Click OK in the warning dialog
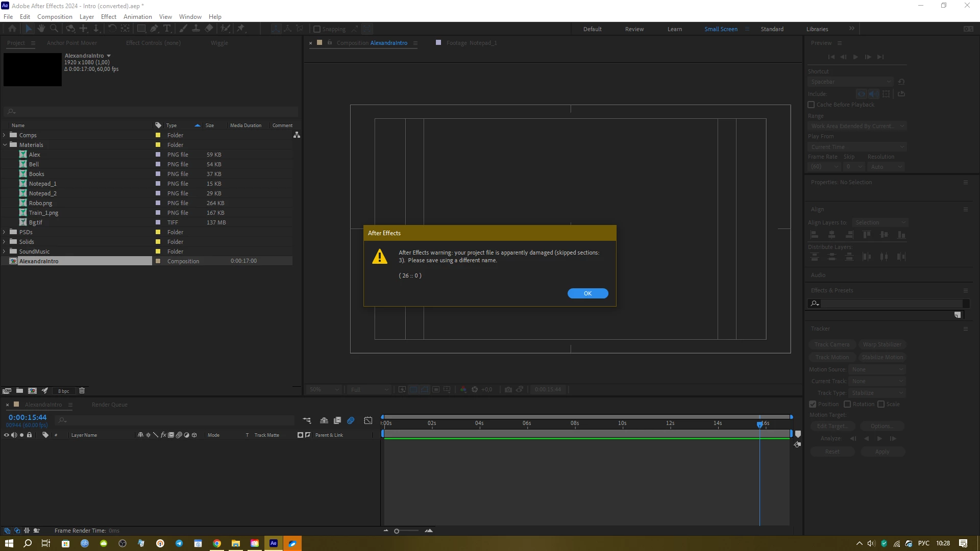 coord(587,293)
